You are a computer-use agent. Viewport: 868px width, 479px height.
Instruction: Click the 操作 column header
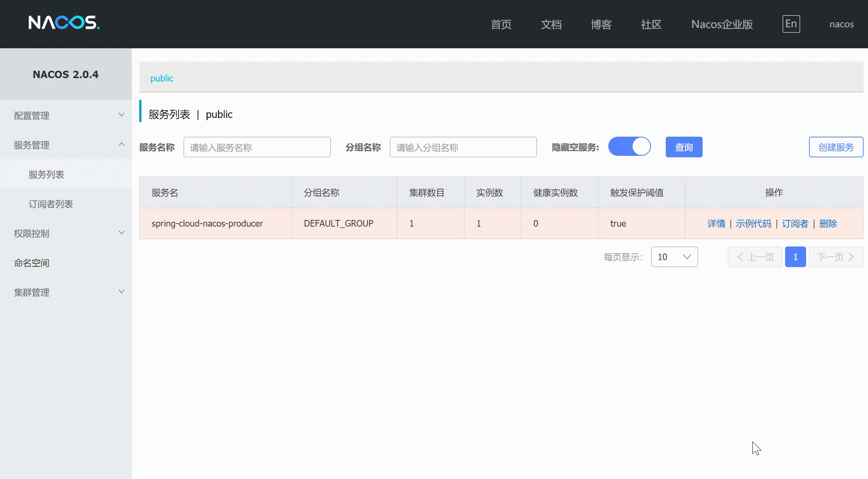[774, 193]
